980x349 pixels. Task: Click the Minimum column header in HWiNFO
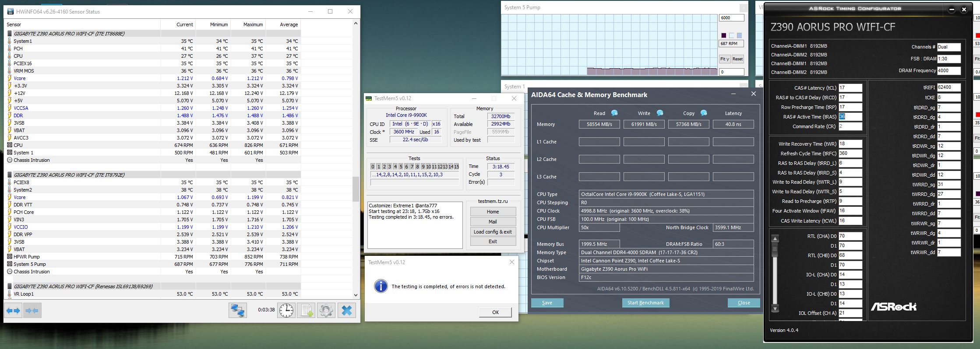coord(213,24)
